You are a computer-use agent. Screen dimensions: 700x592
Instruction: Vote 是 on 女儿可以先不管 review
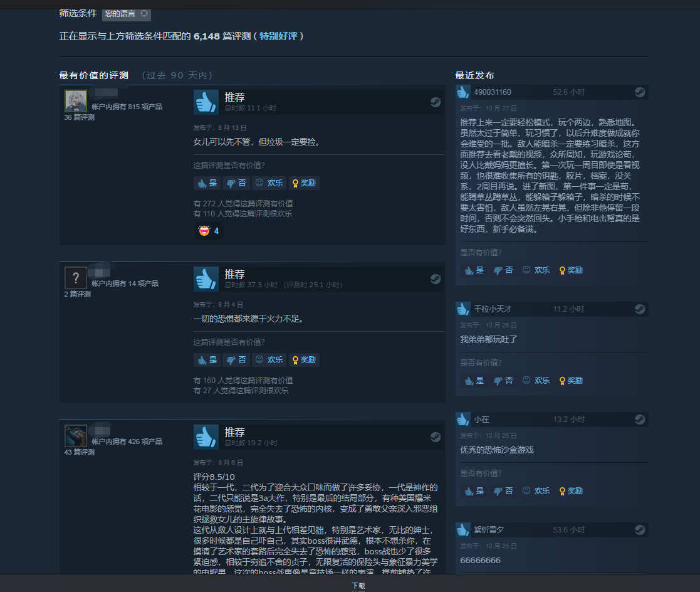point(207,183)
